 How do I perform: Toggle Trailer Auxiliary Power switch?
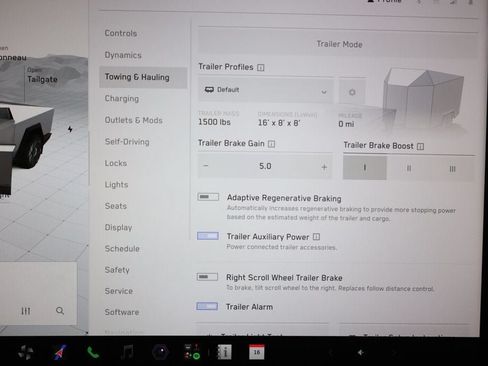point(208,236)
